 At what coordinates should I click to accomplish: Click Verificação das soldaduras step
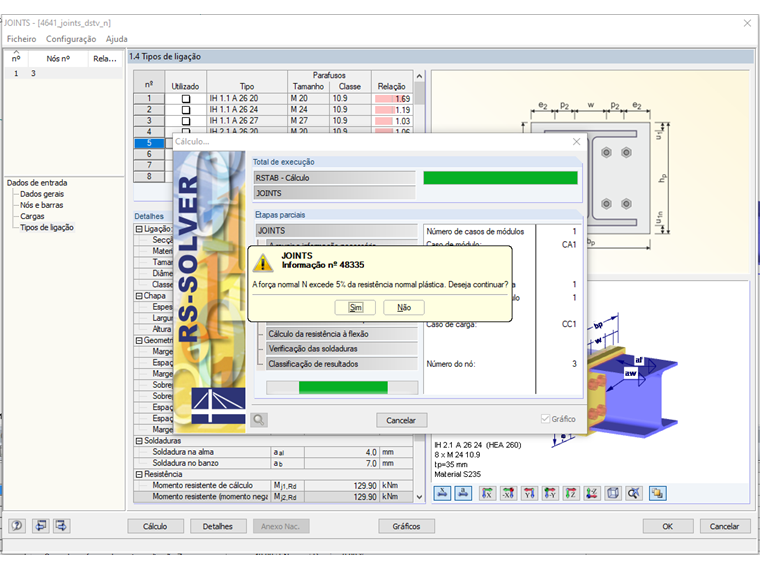pos(341,348)
